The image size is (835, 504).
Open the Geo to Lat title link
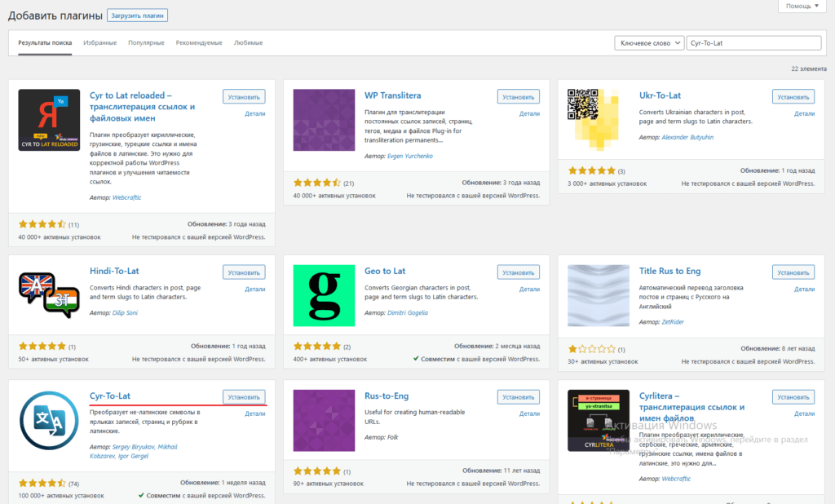[x=385, y=271]
